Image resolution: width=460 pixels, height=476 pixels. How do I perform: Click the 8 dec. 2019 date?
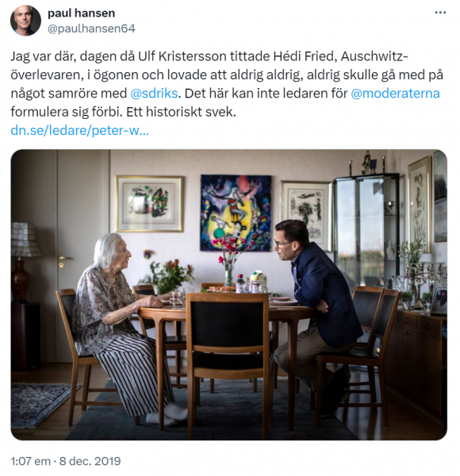tap(90, 461)
